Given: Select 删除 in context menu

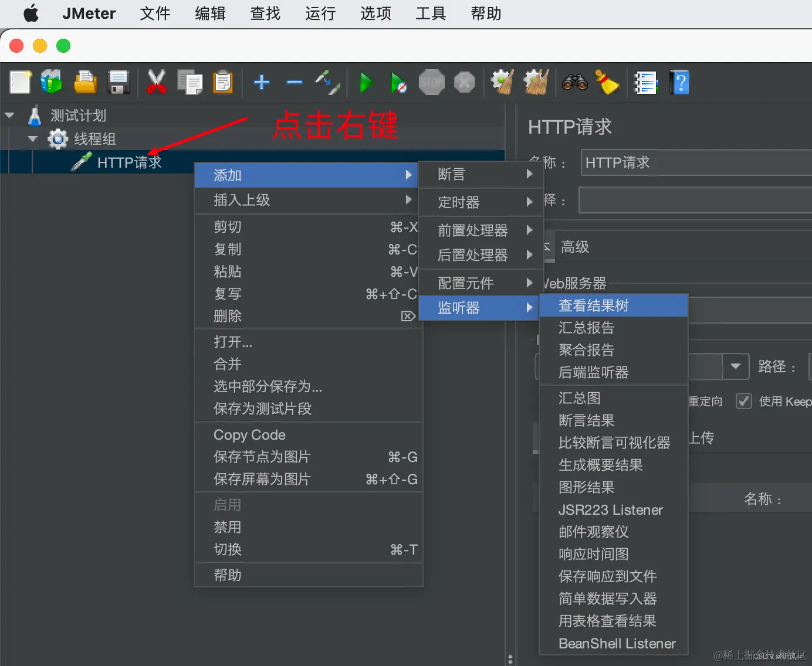Looking at the screenshot, I should pos(309,316).
